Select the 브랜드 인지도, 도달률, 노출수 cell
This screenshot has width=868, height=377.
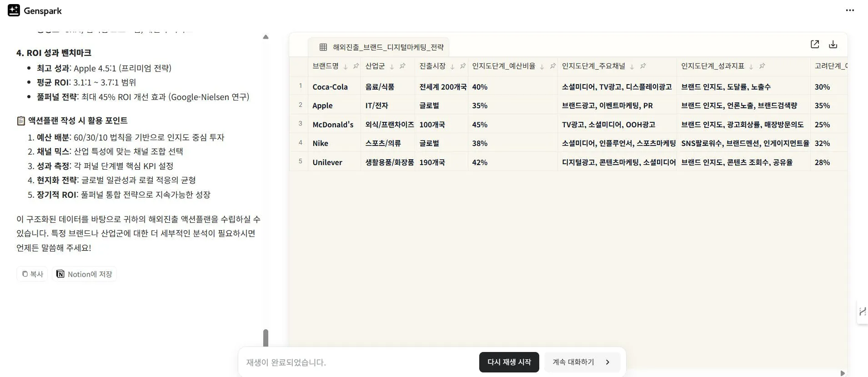click(x=744, y=86)
